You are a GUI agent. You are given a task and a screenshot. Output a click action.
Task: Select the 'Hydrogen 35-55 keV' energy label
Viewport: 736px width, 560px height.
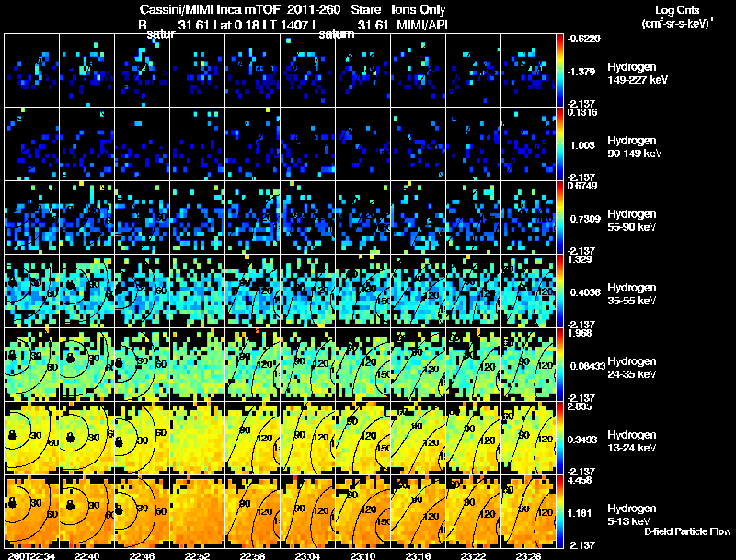636,294
